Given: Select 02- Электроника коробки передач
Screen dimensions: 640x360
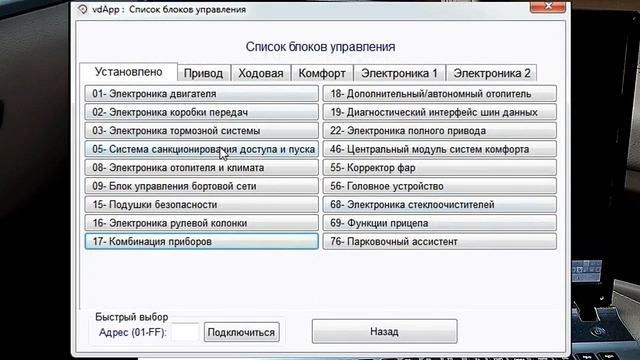Looking at the screenshot, I should 202,112.
